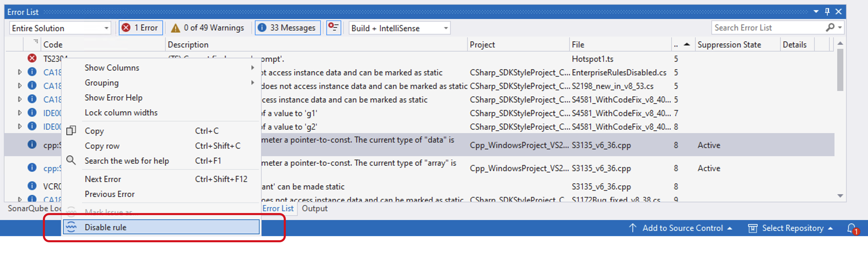868x264 pixels.
Task: Open the Entire Solution scope dropdown
Action: pyautogui.click(x=60, y=28)
